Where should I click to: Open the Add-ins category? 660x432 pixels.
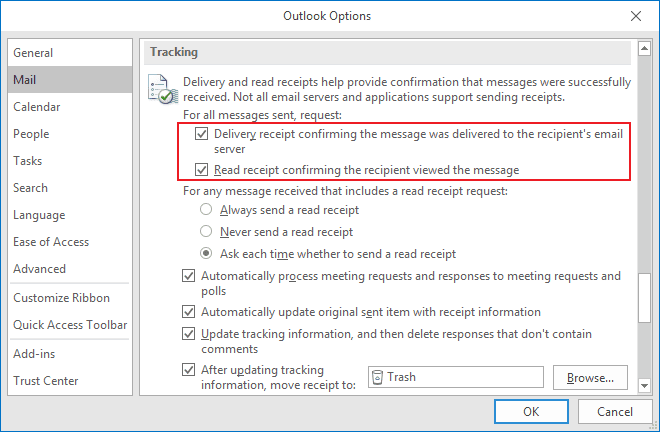click(70, 354)
